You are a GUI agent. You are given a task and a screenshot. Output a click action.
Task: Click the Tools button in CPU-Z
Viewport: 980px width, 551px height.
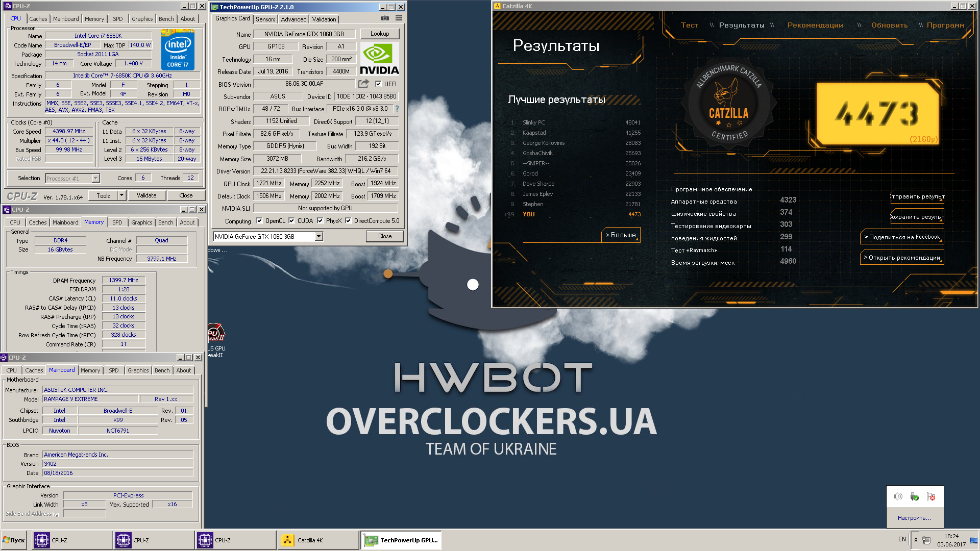(x=103, y=195)
